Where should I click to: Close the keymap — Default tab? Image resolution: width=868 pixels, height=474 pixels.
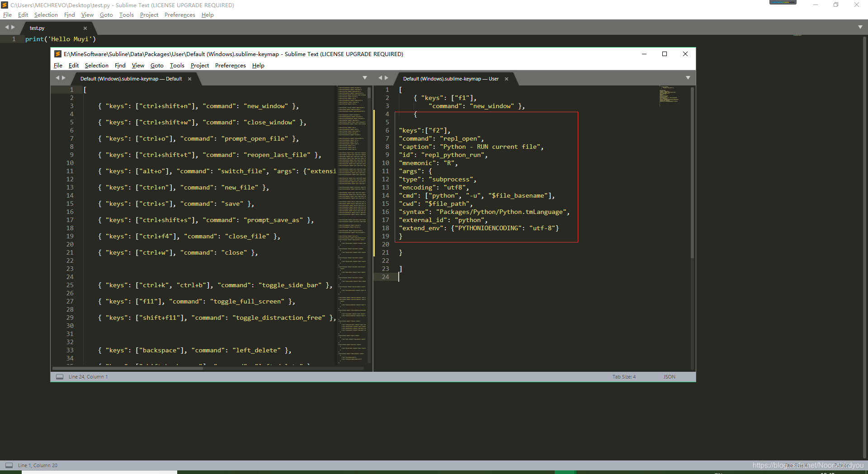pos(189,79)
